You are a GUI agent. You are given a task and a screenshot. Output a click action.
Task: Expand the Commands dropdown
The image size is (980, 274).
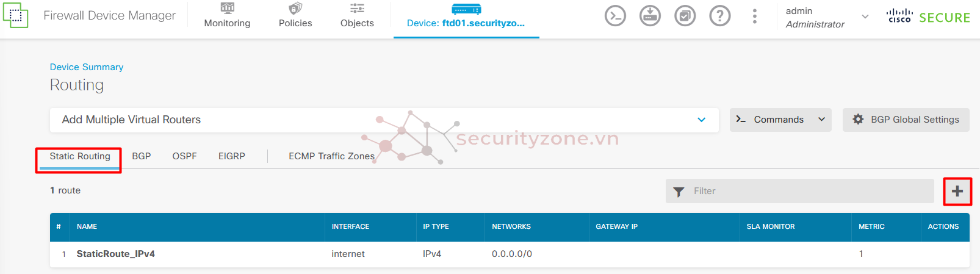tap(781, 120)
